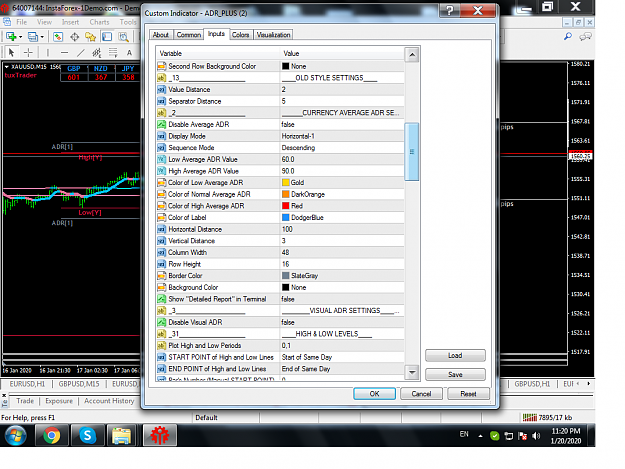Screen dimensions: 625x469
Task: Open the Profiles toolbar icon
Action: click(33, 37)
